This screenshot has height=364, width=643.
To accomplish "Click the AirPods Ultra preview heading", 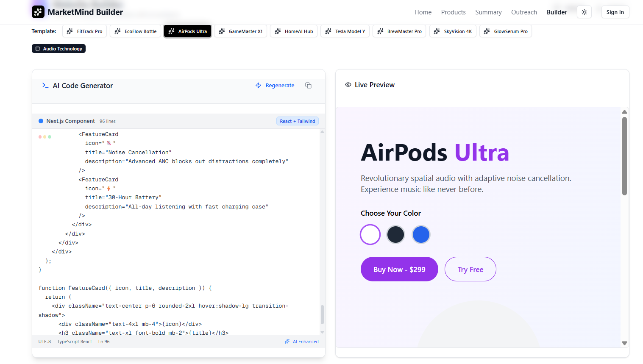I will 435,153.
